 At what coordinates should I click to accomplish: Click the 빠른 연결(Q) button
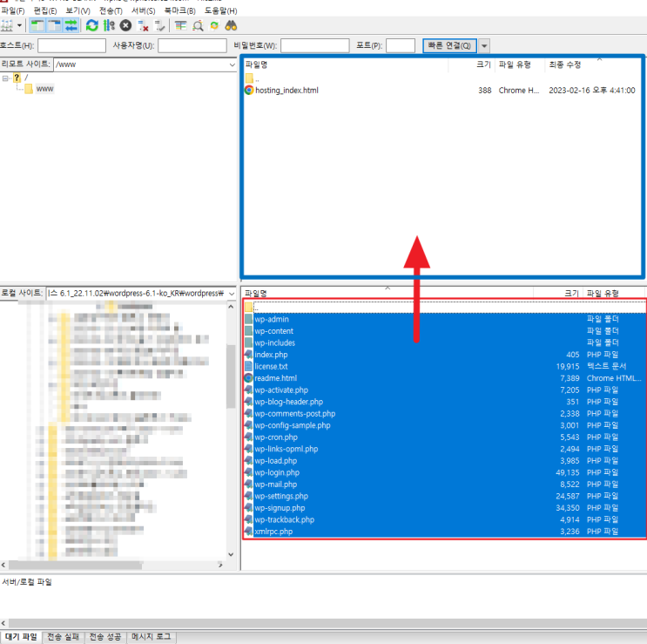click(x=449, y=46)
